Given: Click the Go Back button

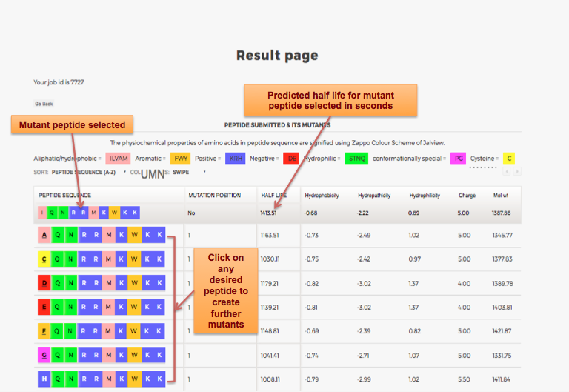Looking at the screenshot, I should click(x=44, y=104).
